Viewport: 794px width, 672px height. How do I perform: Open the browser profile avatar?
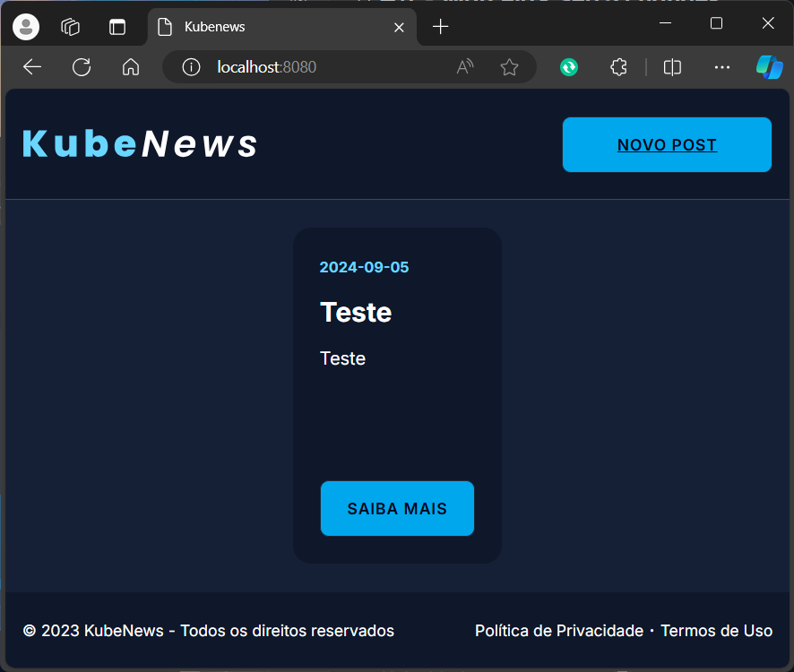coord(26,27)
